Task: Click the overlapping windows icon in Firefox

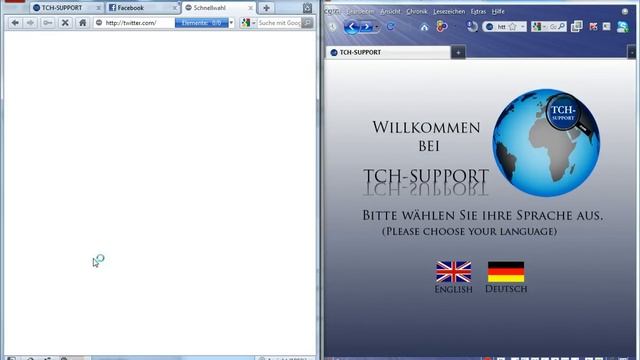Action: [576, 27]
